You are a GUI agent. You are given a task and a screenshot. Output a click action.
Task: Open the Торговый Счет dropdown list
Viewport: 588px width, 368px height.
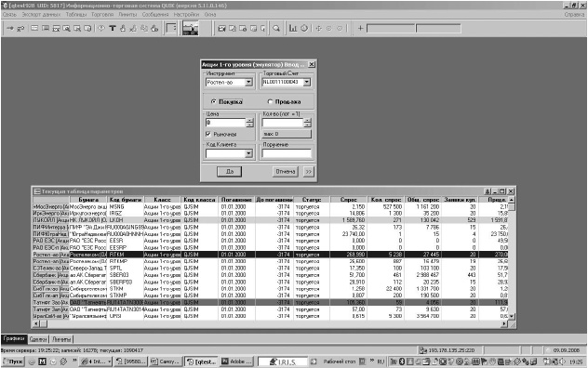(307, 82)
